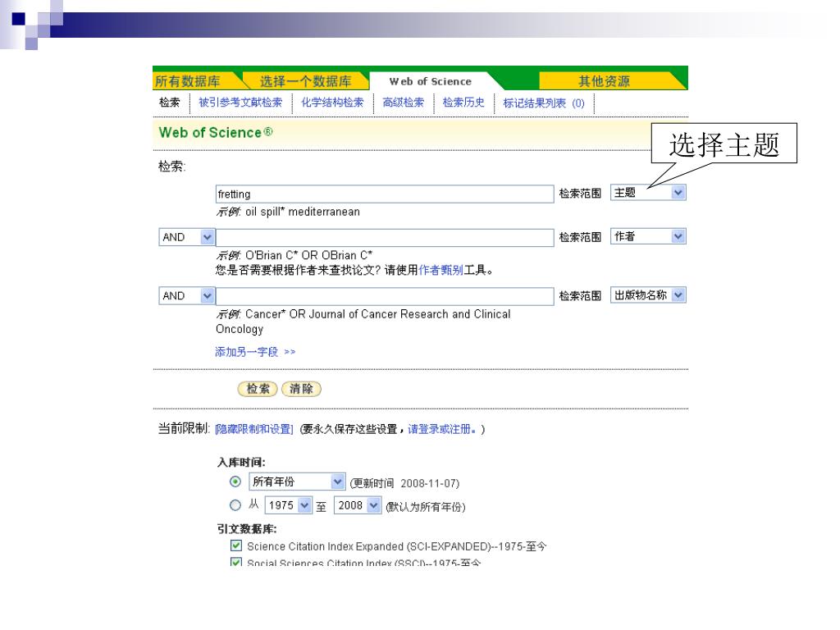Screen dimensions: 840x630
Task: Click the text 默认为所有年份
Action: [x=426, y=507]
